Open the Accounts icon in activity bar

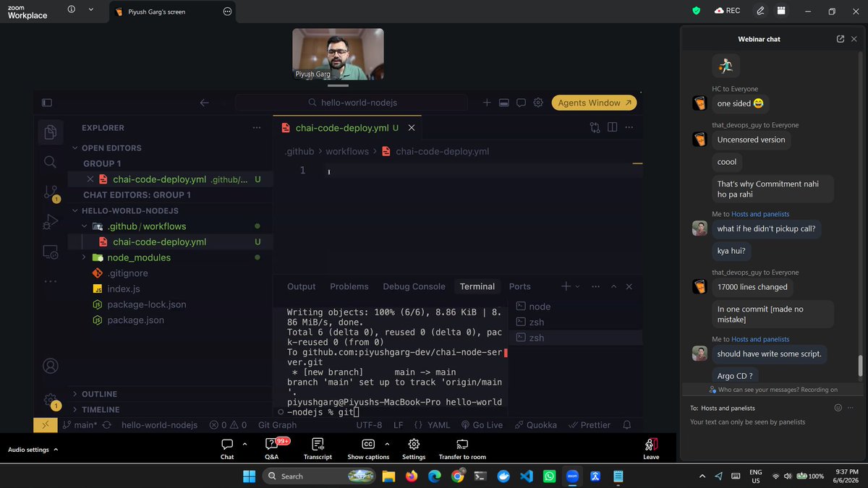coord(50,366)
